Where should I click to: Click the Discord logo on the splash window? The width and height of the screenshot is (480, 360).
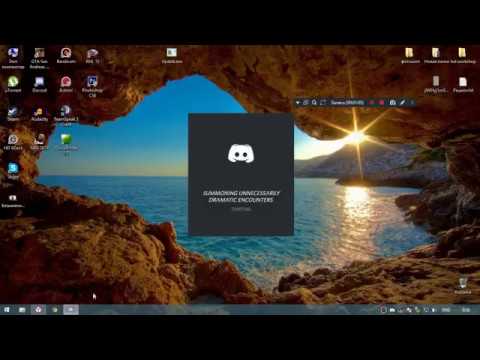[x=241, y=154]
